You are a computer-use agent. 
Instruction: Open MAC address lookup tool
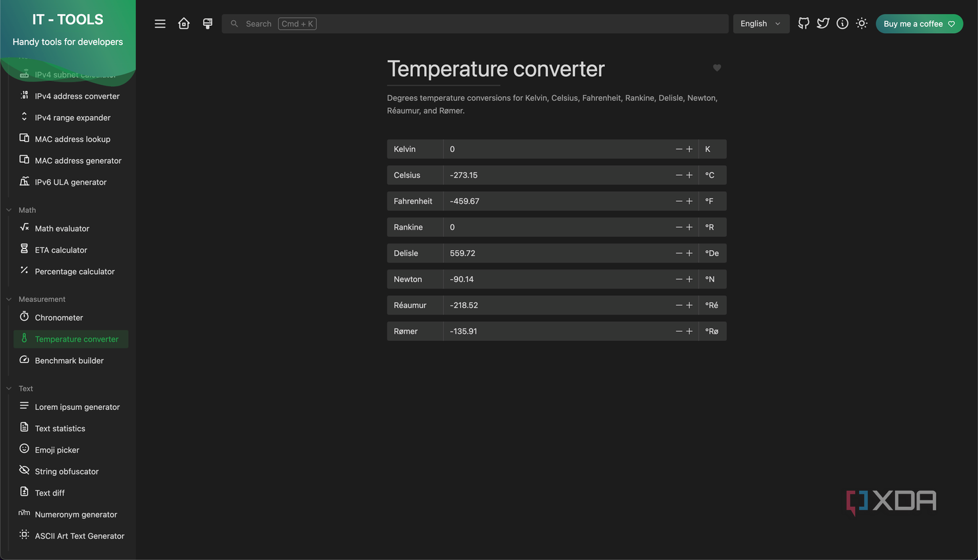tap(71, 139)
